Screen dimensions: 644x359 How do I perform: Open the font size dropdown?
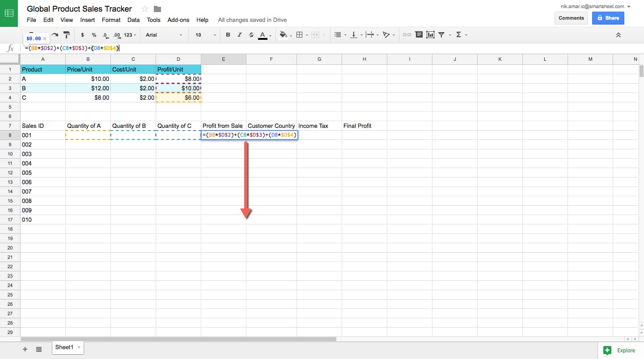pyautogui.click(x=205, y=35)
